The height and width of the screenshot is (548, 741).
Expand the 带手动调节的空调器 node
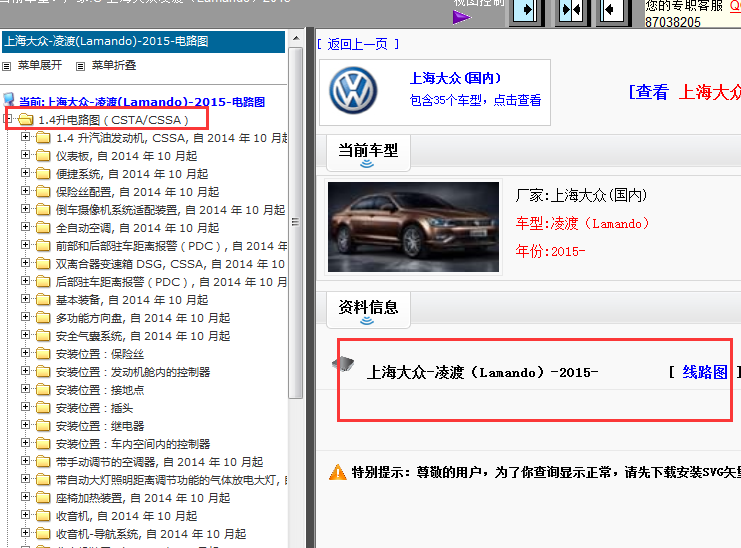click(25, 461)
